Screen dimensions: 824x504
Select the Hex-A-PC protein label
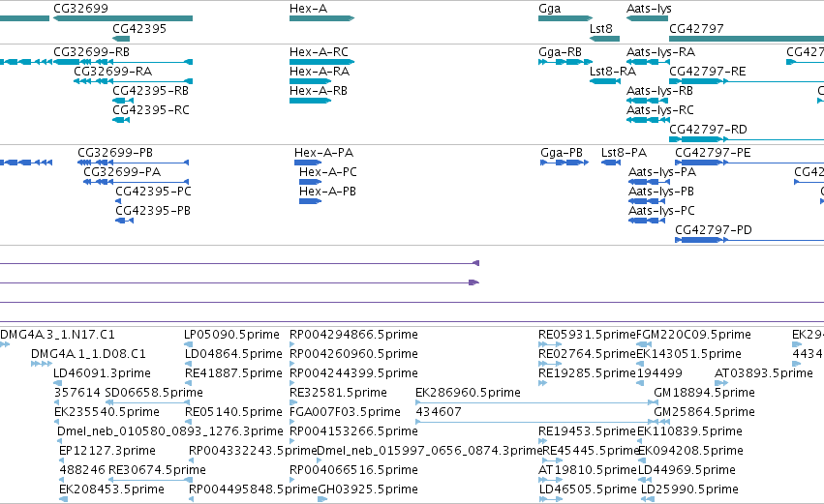(x=328, y=172)
